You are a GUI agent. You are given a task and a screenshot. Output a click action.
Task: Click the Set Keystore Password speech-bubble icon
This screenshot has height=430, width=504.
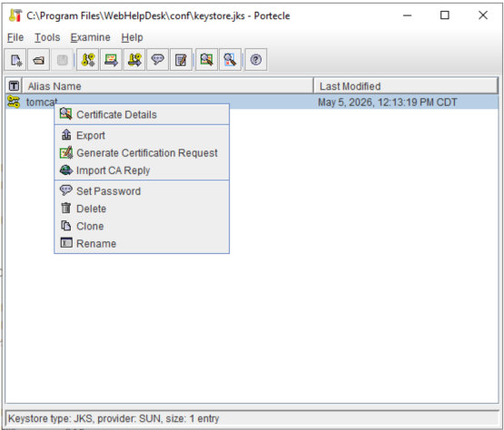[157, 60]
